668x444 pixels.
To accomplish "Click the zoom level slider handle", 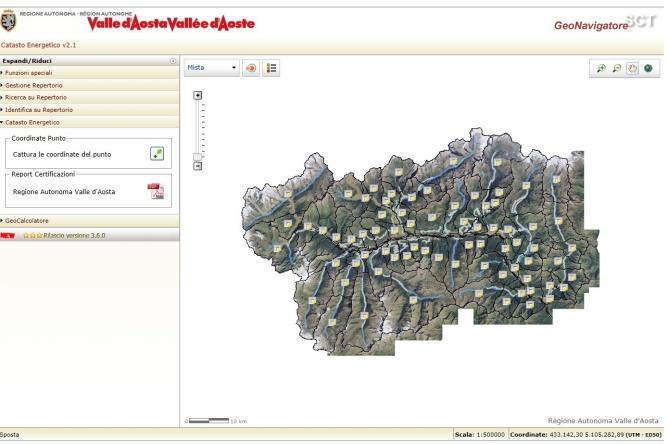I will [197, 157].
